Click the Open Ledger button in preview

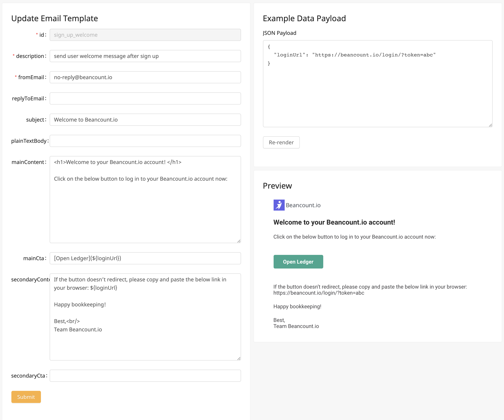point(298,262)
